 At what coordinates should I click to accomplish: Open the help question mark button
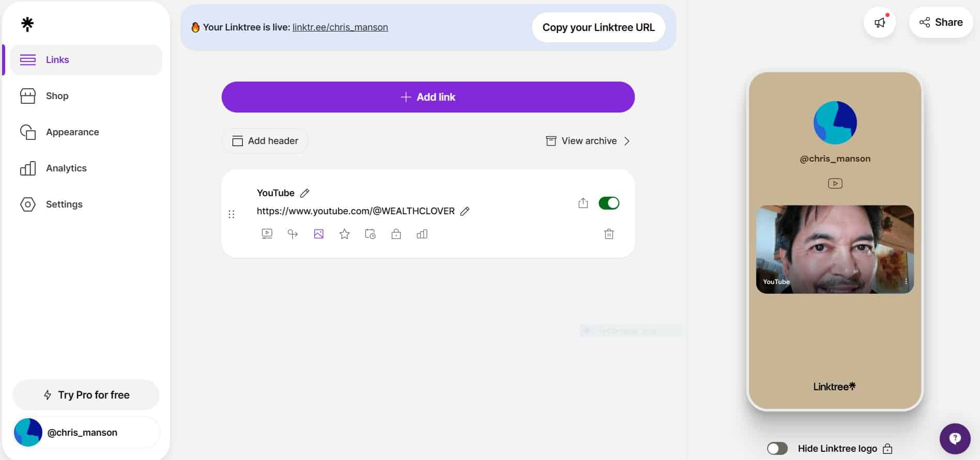(955, 438)
